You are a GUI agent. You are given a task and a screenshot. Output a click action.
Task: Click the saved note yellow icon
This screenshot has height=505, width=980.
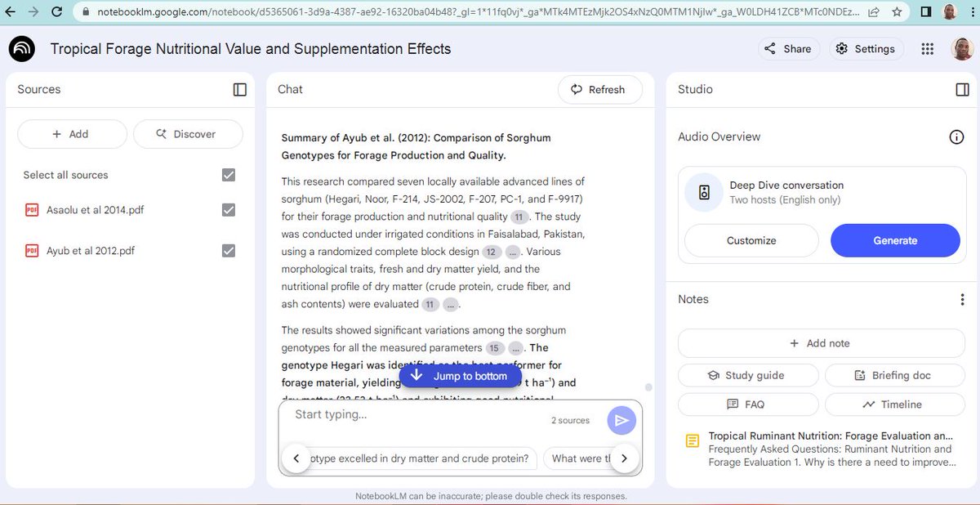(x=693, y=441)
